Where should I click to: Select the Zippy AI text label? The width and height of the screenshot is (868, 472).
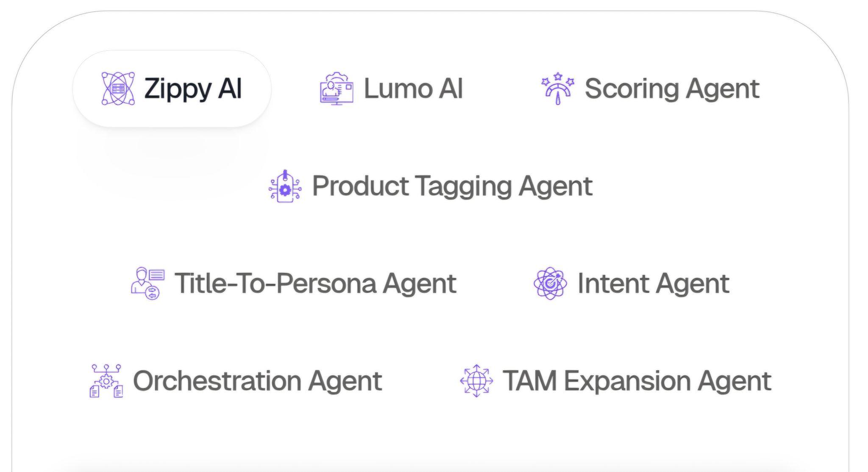point(193,89)
